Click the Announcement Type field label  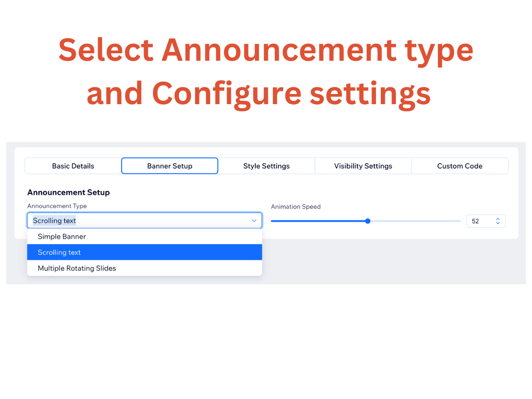(x=57, y=206)
